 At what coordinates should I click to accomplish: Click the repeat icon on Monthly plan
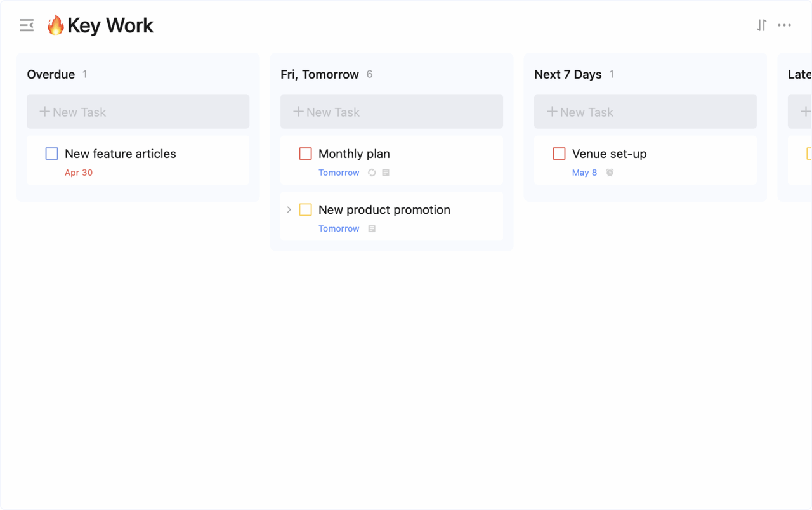[372, 173]
